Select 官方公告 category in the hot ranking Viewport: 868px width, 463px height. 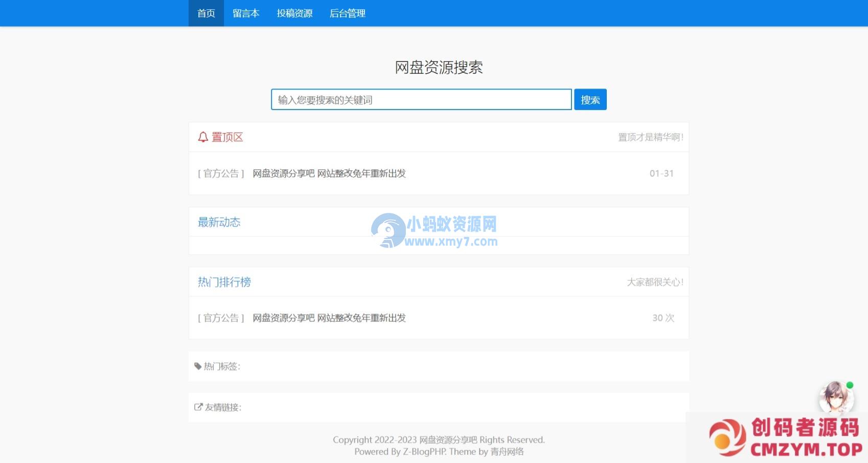click(221, 318)
